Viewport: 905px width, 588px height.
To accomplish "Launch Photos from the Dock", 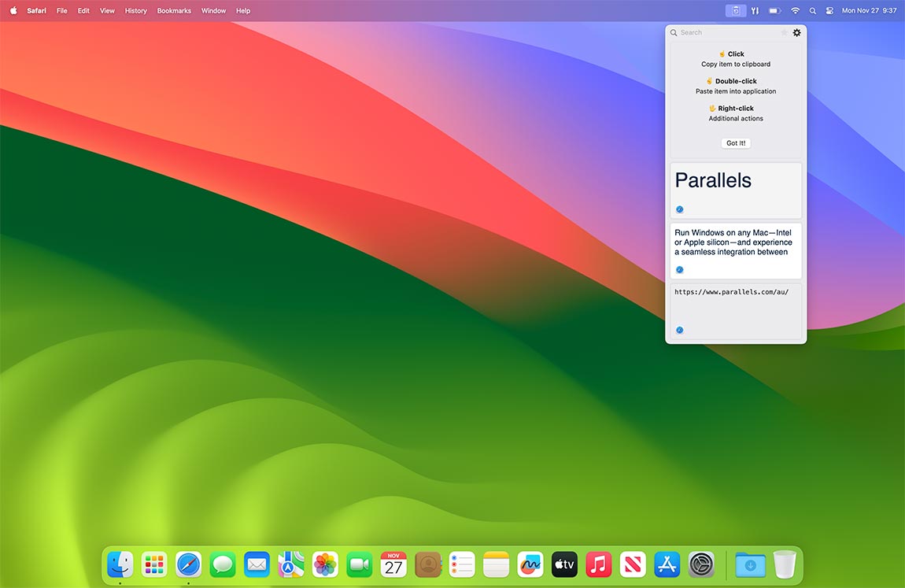I will click(x=325, y=564).
